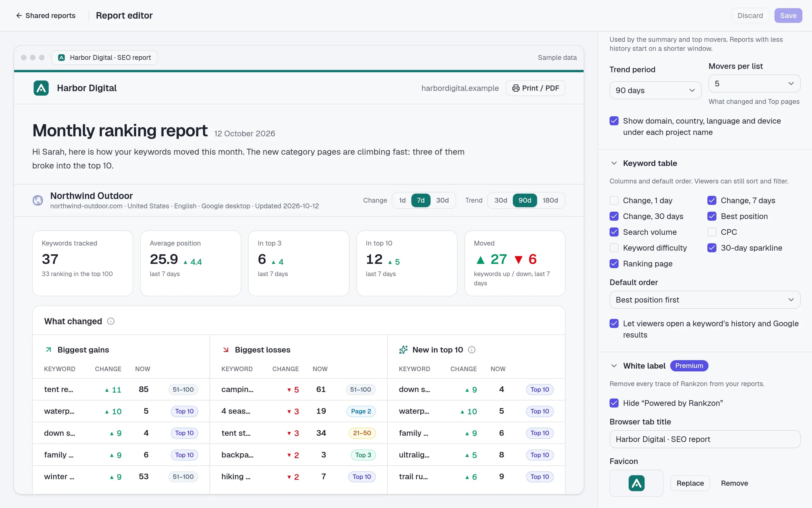Viewport: 812px width, 508px height.
Task: Click the Discard button
Action: [750, 16]
